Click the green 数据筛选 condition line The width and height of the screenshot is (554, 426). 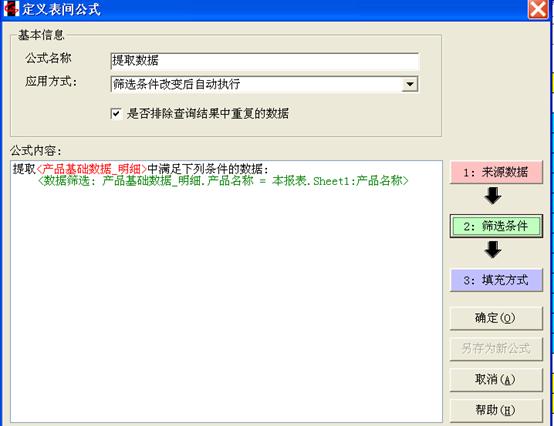click(223, 181)
